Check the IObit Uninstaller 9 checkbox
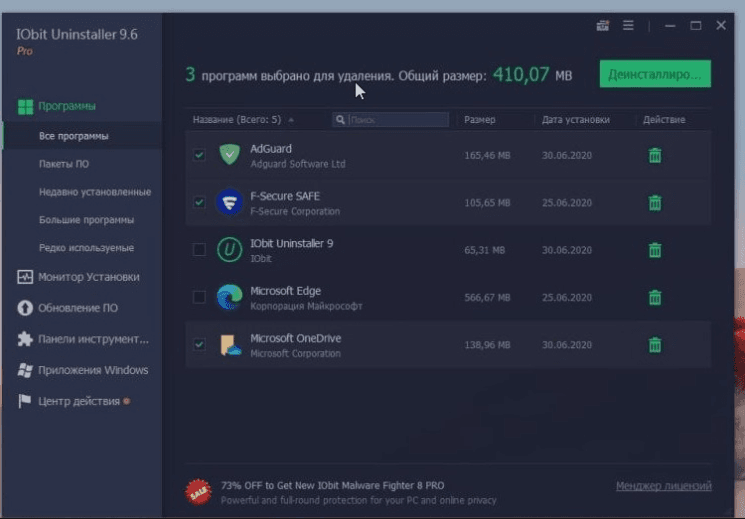Image resolution: width=745 pixels, height=519 pixels. tap(199, 250)
